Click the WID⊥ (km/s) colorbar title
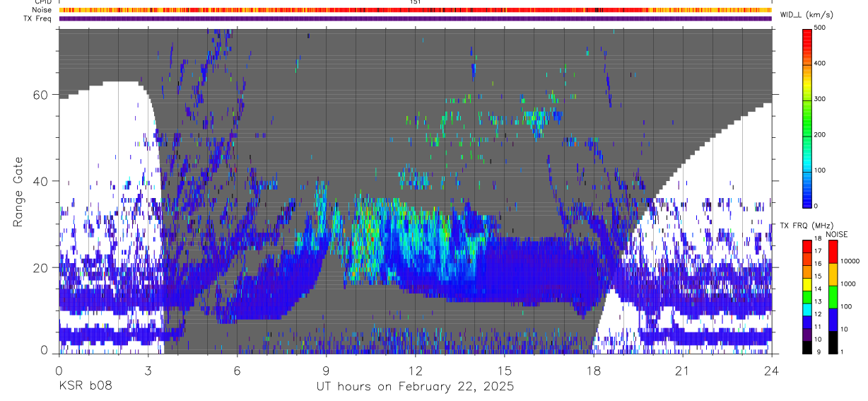Image resolution: width=868 pixels, height=401 pixels. pyautogui.click(x=809, y=15)
